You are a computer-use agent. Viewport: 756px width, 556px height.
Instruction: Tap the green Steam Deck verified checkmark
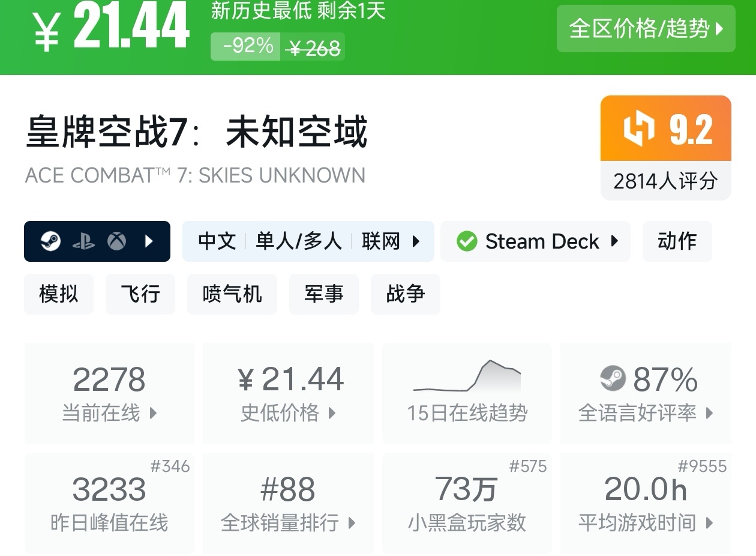tap(467, 241)
